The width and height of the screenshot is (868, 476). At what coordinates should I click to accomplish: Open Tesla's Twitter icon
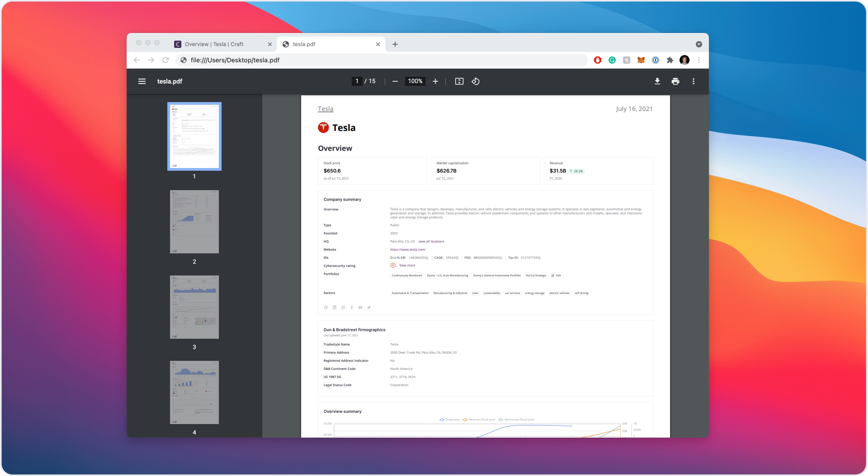point(369,308)
